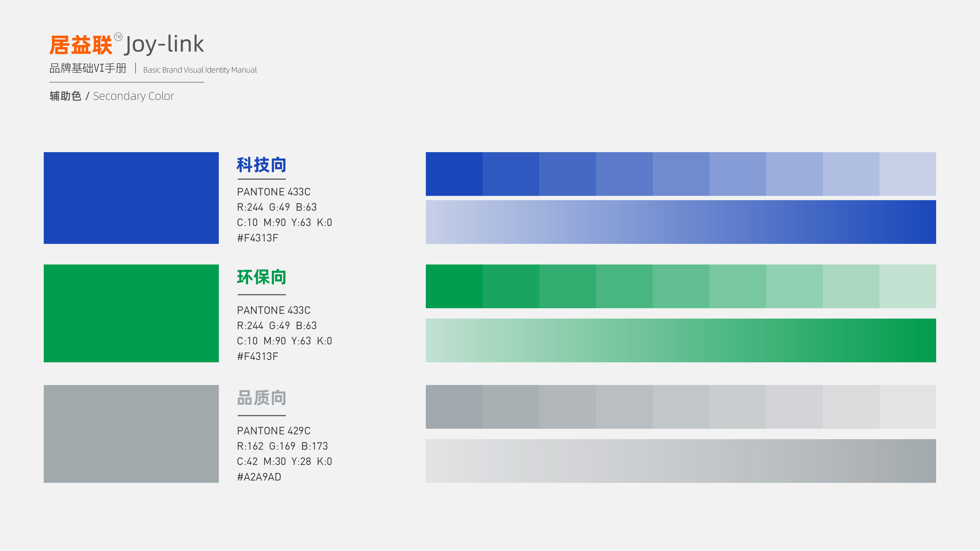Click the orange 居益联 logo text
The width and height of the screenshot is (980, 551).
(x=81, y=45)
